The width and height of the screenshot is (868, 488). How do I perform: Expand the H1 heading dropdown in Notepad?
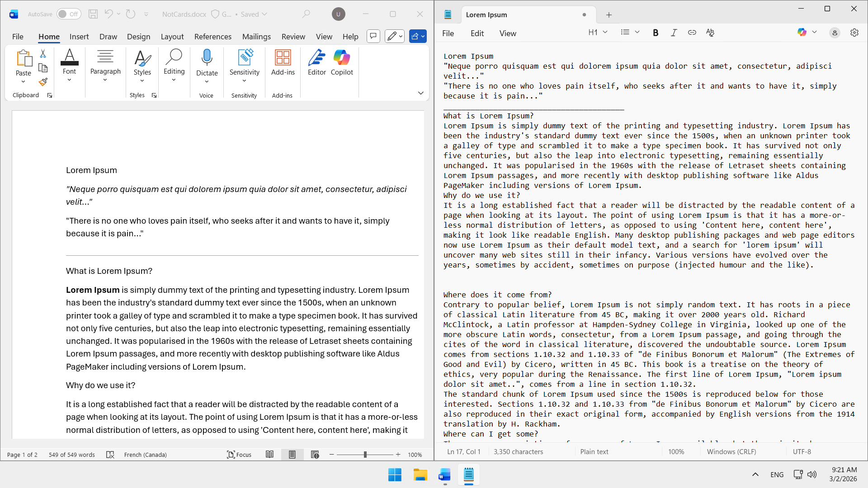tap(598, 33)
